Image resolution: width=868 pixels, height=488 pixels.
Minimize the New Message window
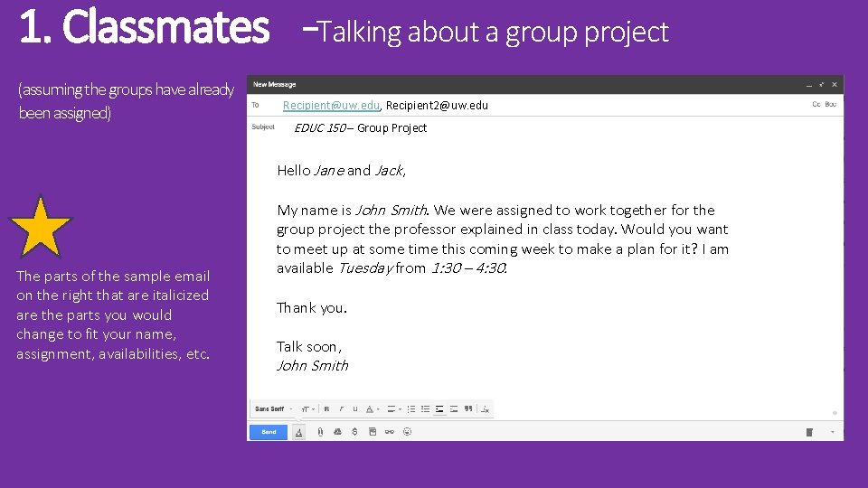click(x=808, y=85)
